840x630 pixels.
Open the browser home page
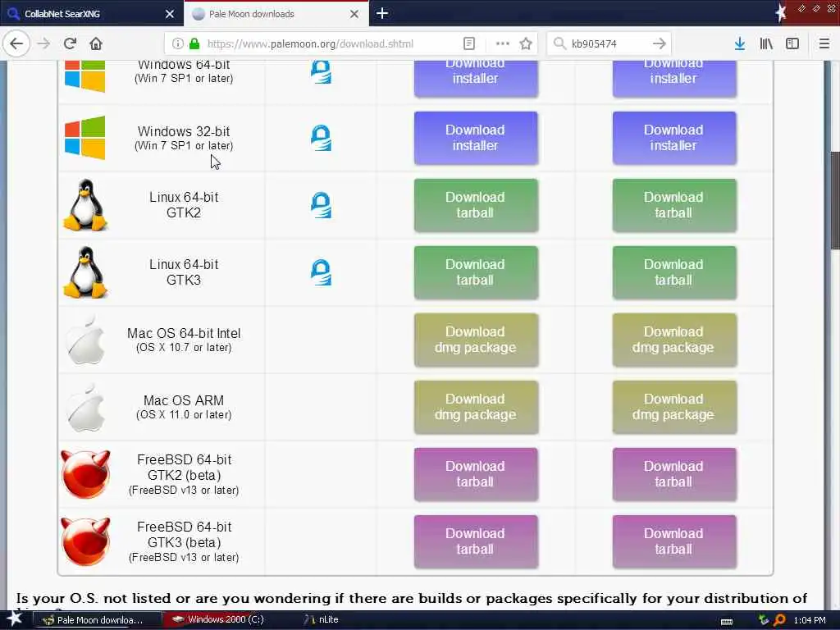click(x=96, y=43)
